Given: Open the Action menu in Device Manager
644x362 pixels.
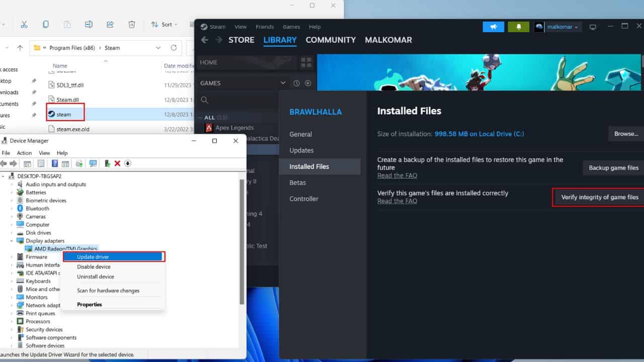Looking at the screenshot, I should pyautogui.click(x=24, y=153).
